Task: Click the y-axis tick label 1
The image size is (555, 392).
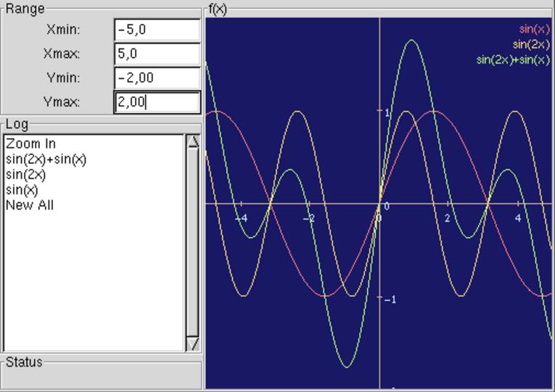Action: point(388,113)
